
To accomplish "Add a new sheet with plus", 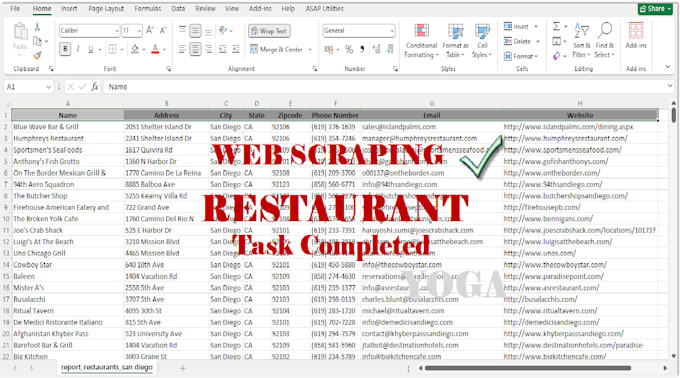I will (183, 368).
